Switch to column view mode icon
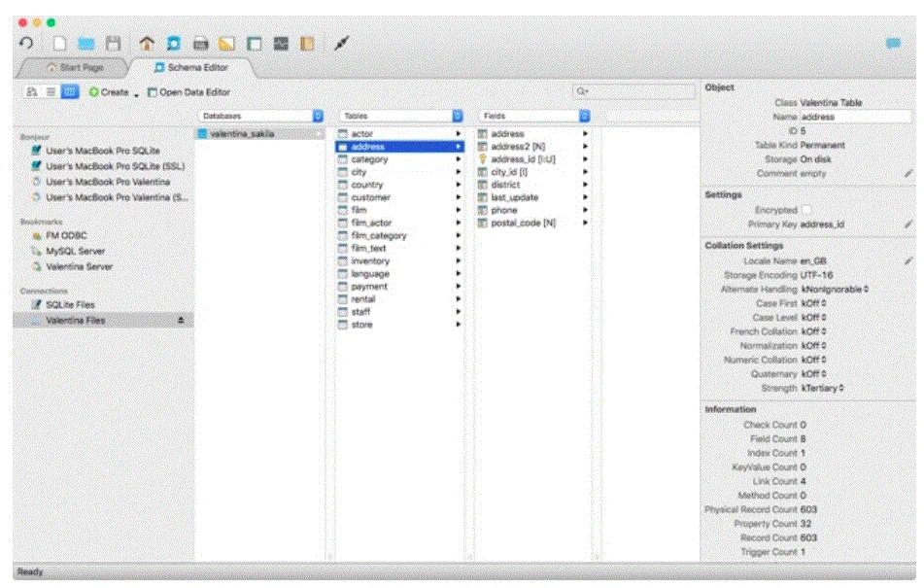Viewport: 924px width, 588px height. pyautogui.click(x=70, y=92)
